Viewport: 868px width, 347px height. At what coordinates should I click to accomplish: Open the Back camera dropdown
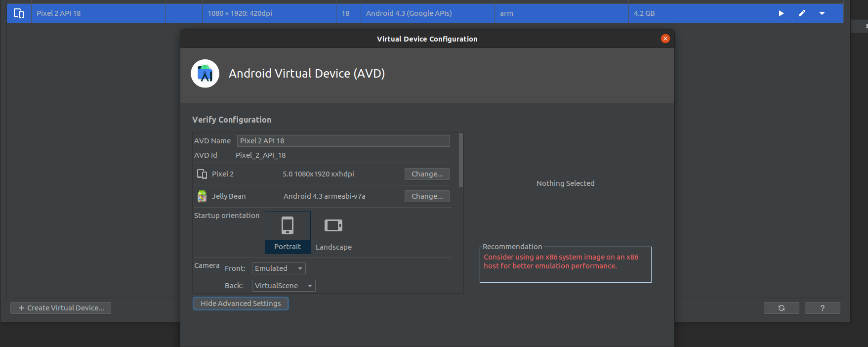coord(284,286)
